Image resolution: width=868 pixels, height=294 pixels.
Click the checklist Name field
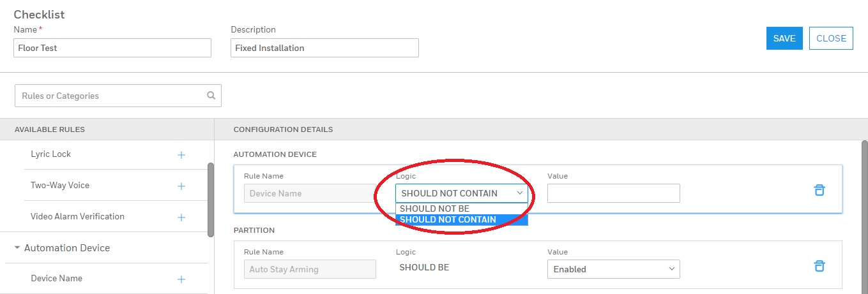click(112, 48)
